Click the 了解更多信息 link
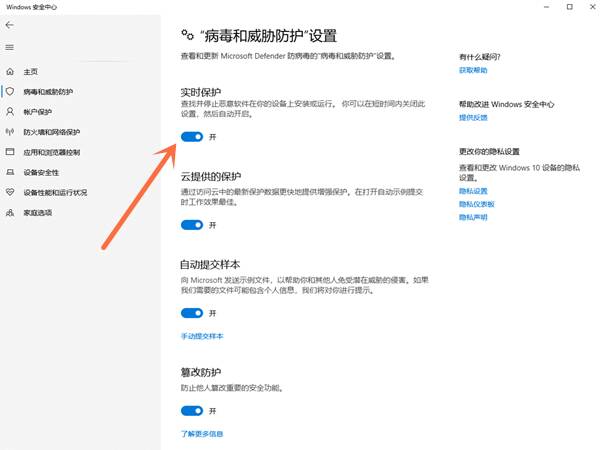 point(202,434)
